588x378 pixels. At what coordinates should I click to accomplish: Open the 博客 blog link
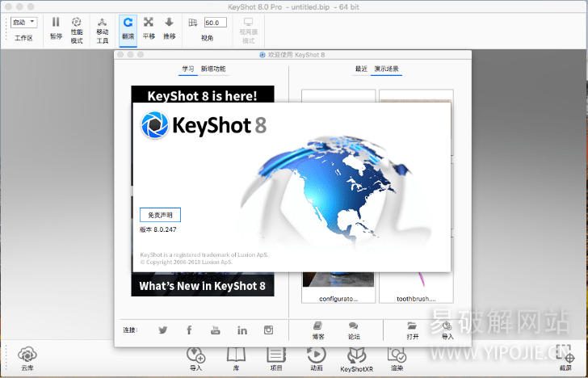pos(318,331)
